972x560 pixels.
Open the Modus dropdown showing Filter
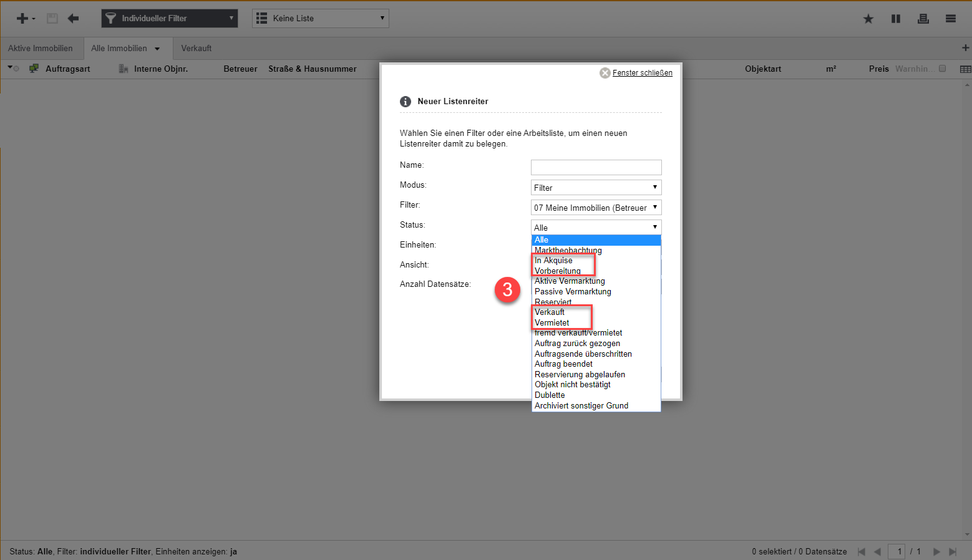tap(595, 188)
